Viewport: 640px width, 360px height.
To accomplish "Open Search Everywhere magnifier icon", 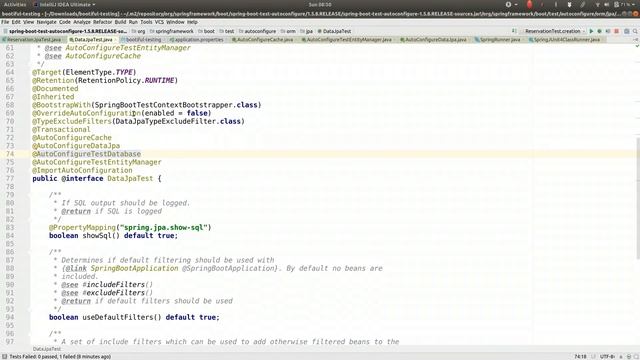I will (636, 31).
